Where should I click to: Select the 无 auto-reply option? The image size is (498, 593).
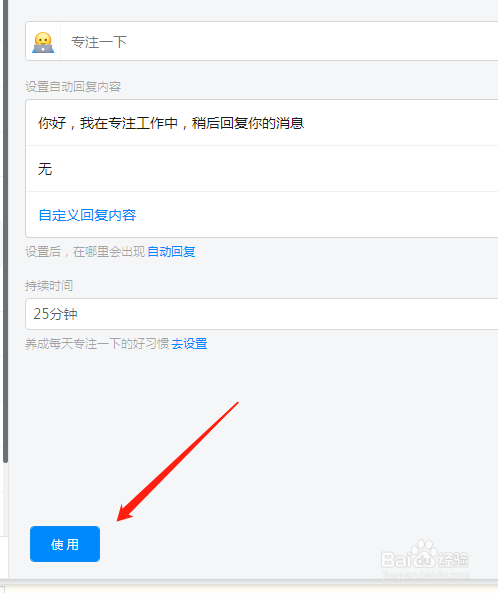pos(262,169)
